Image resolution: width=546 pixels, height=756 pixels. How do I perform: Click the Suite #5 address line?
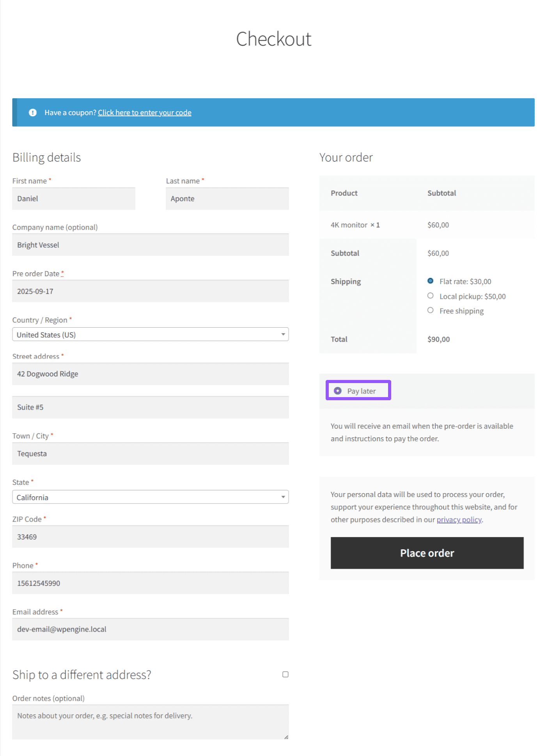pos(150,407)
